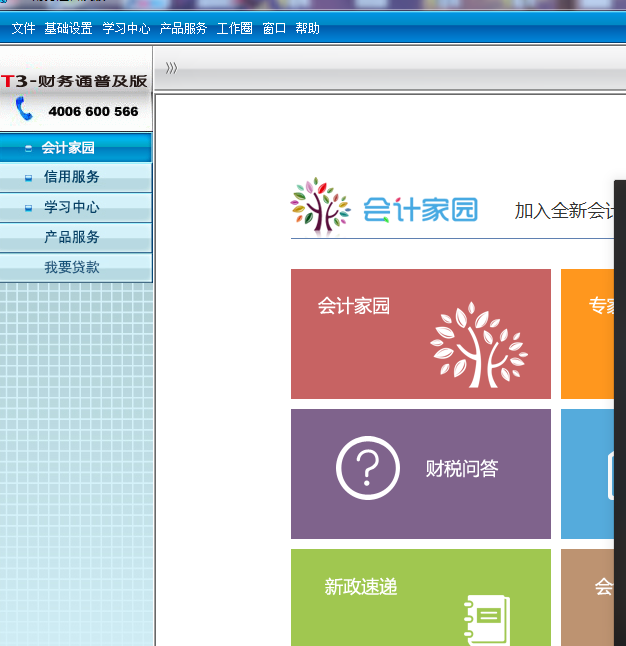Open the 产品服务 menu in menu bar
Viewport: 626px width, 646px height.
(x=183, y=28)
